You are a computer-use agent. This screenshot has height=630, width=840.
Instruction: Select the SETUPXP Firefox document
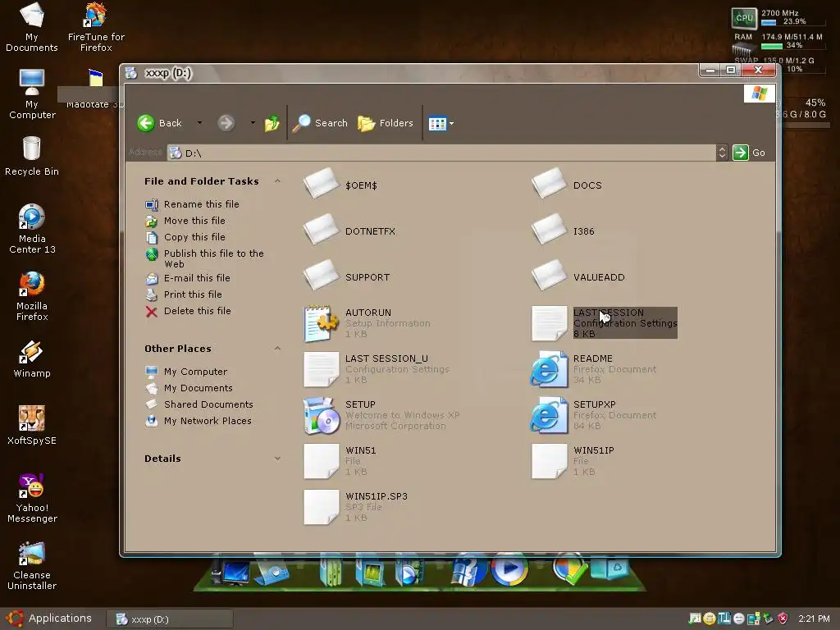pyautogui.click(x=594, y=415)
